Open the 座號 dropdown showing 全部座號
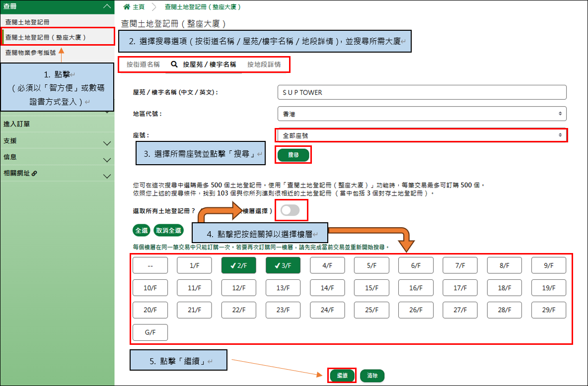This screenshot has width=588, height=386. pyautogui.click(x=422, y=135)
